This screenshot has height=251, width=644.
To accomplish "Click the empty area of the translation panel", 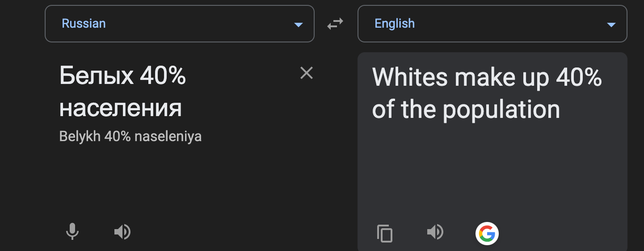I will click(x=492, y=170).
